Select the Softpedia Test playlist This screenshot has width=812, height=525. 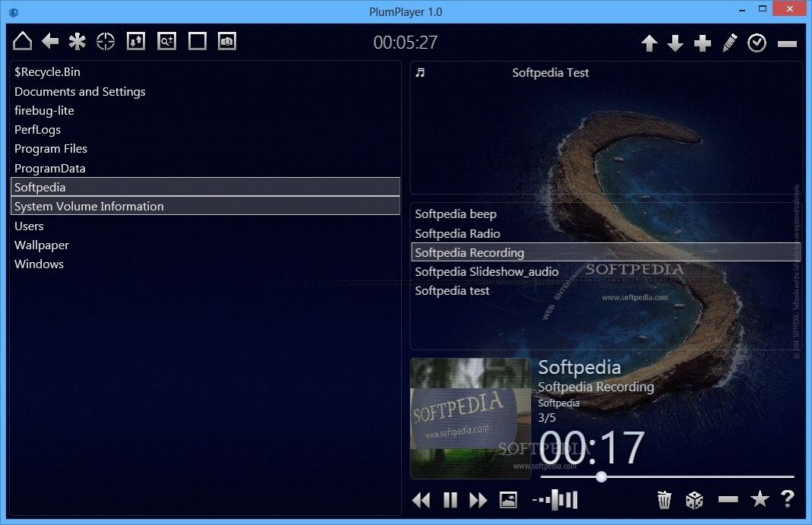click(551, 73)
